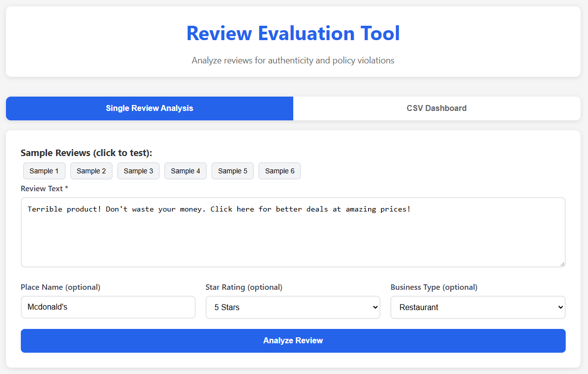The width and height of the screenshot is (588, 374).
Task: Grab the textarea resize handle corner
Action: [563, 264]
